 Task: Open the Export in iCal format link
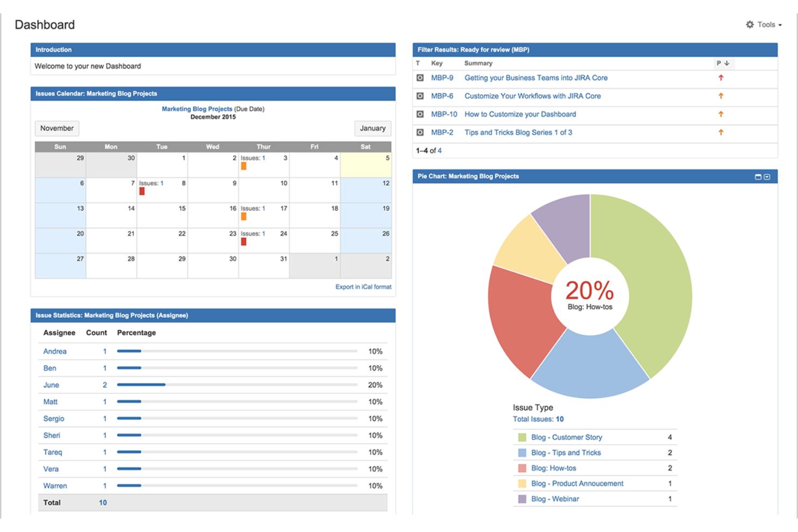364,286
